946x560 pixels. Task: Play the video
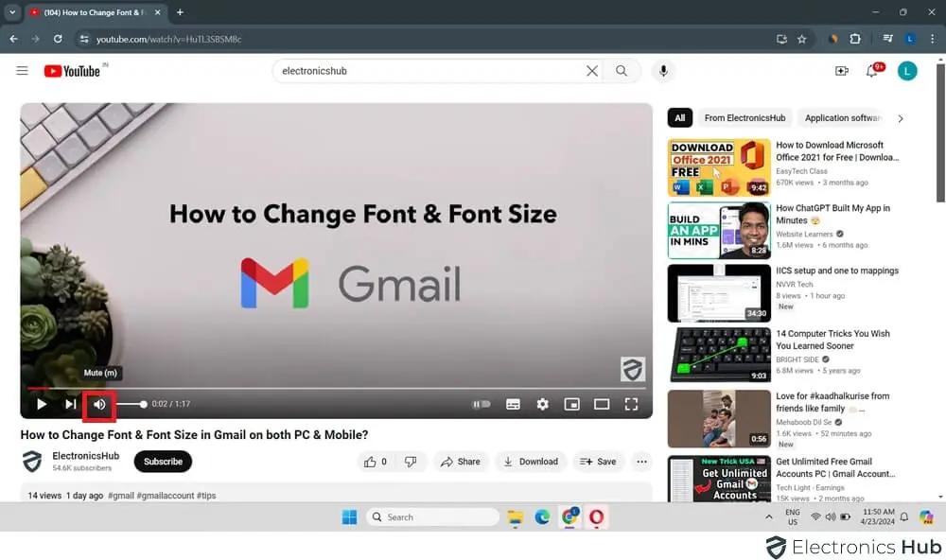41,404
